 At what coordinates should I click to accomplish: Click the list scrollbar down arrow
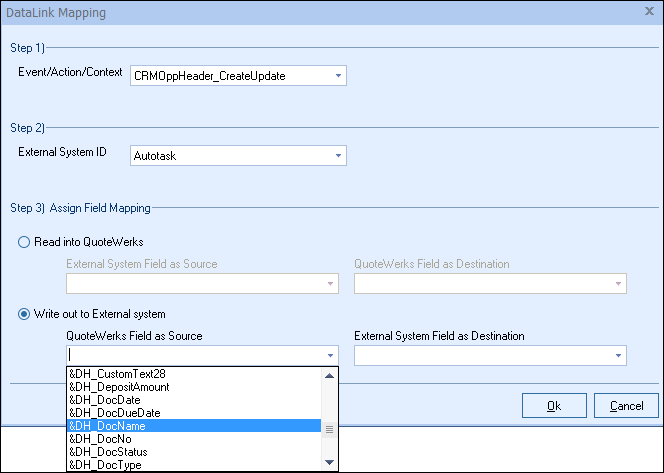tap(329, 462)
